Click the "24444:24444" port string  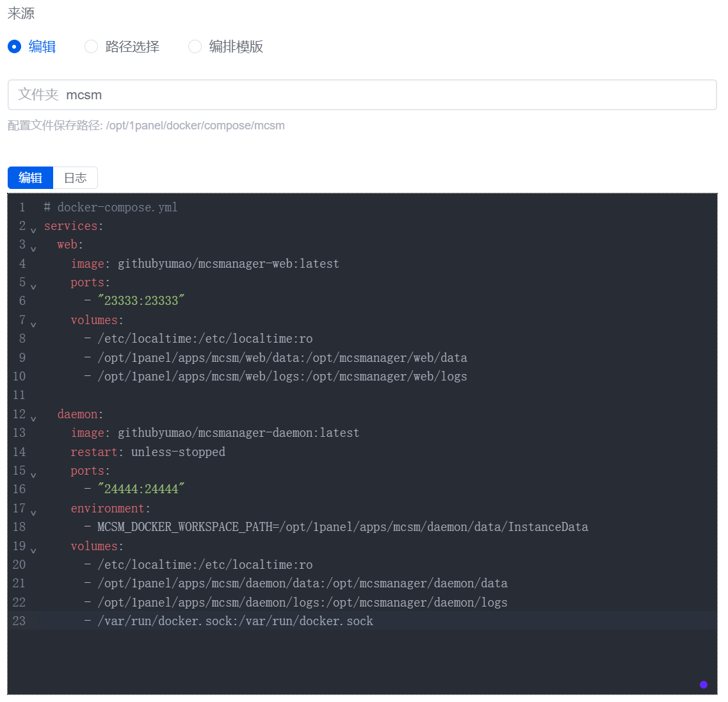141,489
